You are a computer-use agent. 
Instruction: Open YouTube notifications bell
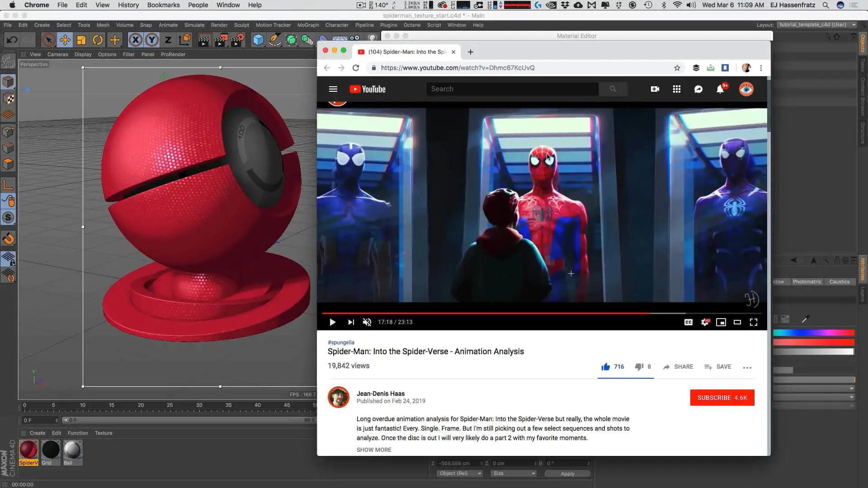(x=720, y=89)
